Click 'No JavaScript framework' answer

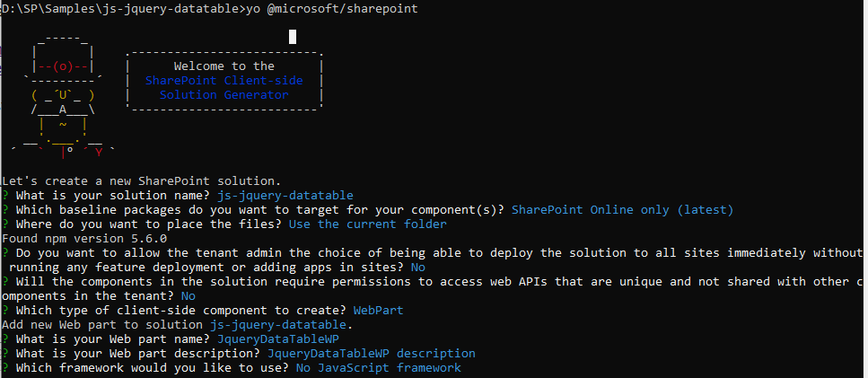[x=379, y=367]
